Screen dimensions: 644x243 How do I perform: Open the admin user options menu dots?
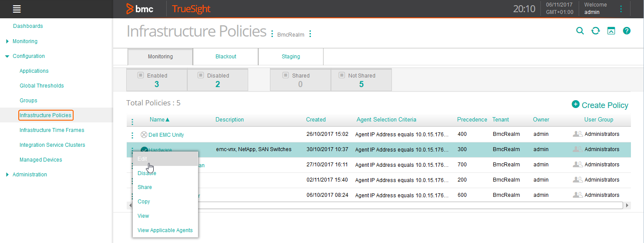pos(621,9)
